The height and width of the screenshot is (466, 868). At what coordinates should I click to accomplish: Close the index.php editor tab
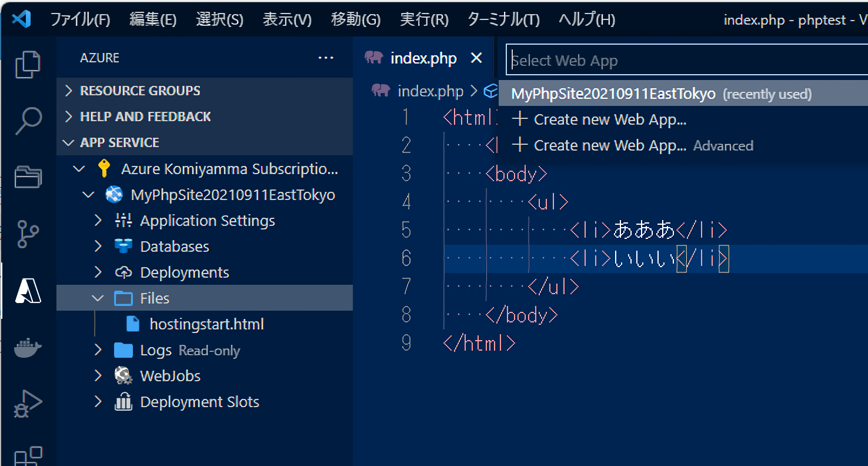pos(476,58)
